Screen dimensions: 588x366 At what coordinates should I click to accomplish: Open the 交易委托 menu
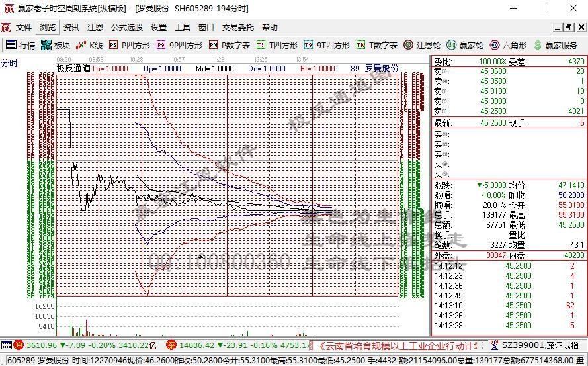tap(237, 27)
